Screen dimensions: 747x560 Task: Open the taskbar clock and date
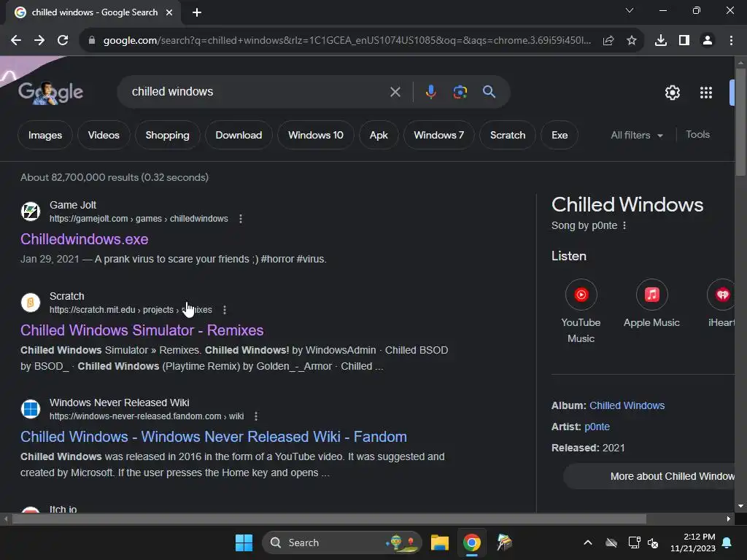tap(693, 542)
